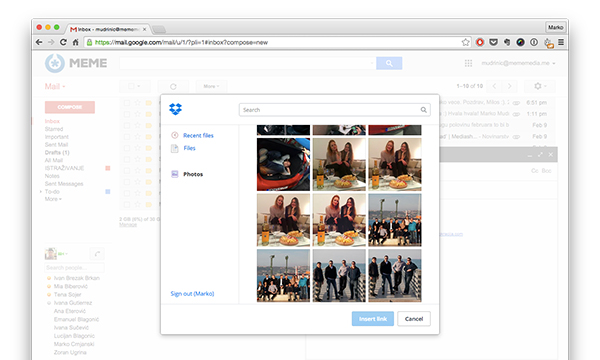
Task: Tick the checkbox of the second email row
Action: 127,114
